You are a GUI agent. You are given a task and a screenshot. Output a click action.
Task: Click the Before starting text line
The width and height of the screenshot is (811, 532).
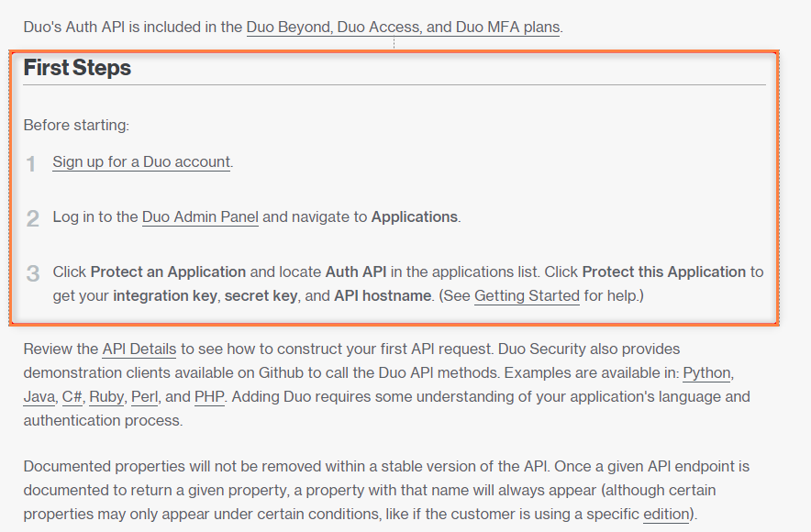click(76, 125)
